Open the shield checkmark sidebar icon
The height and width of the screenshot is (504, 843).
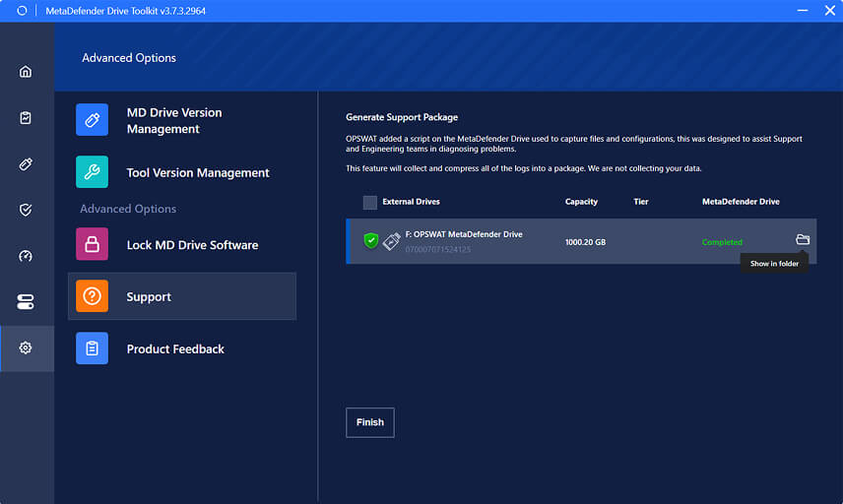coord(26,210)
